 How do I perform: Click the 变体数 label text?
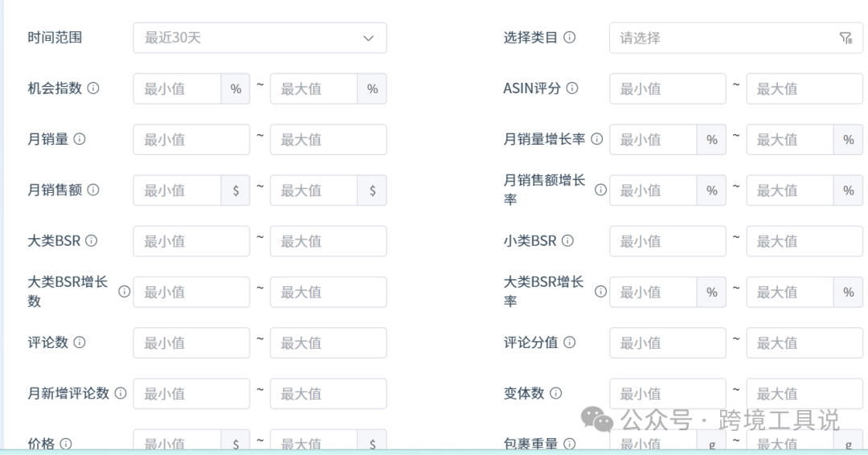[x=524, y=393]
